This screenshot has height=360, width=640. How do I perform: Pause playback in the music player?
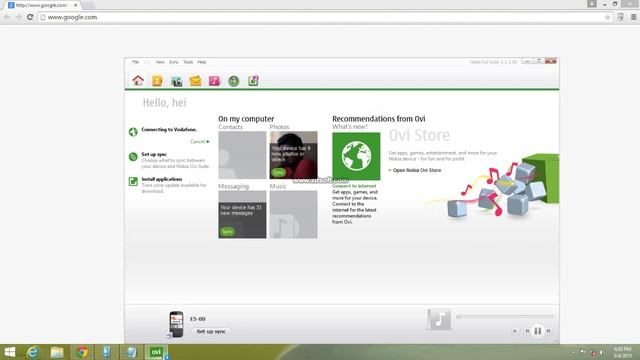[538, 331]
